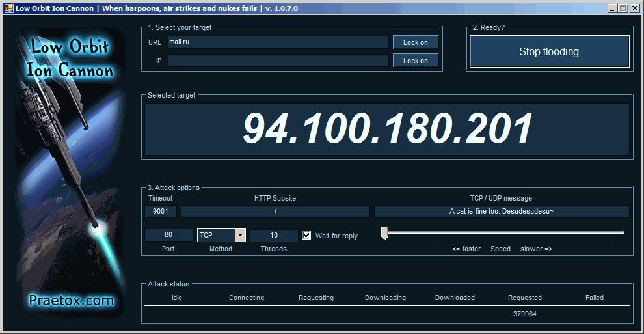Click the selected target 94.100.180.201
Screen dimensions: 644x334
point(387,129)
